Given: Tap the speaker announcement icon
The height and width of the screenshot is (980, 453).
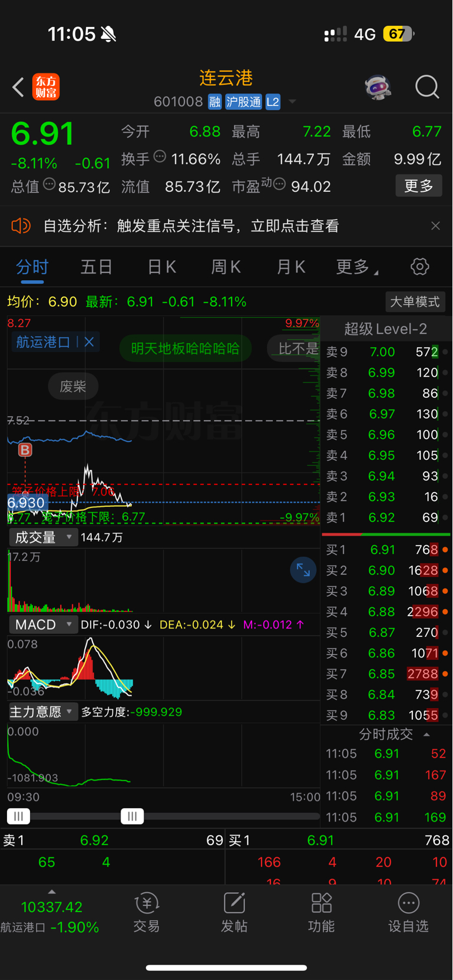Looking at the screenshot, I should pyautogui.click(x=21, y=226).
